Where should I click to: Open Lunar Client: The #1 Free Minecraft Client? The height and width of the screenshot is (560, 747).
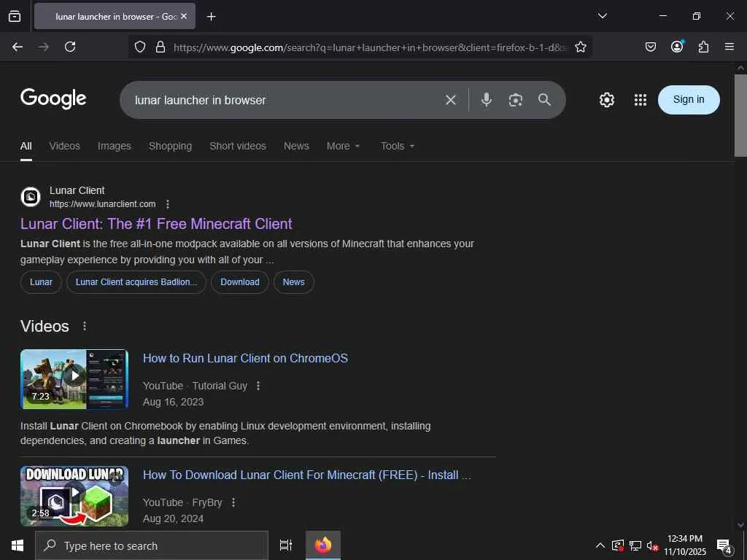pos(156,224)
